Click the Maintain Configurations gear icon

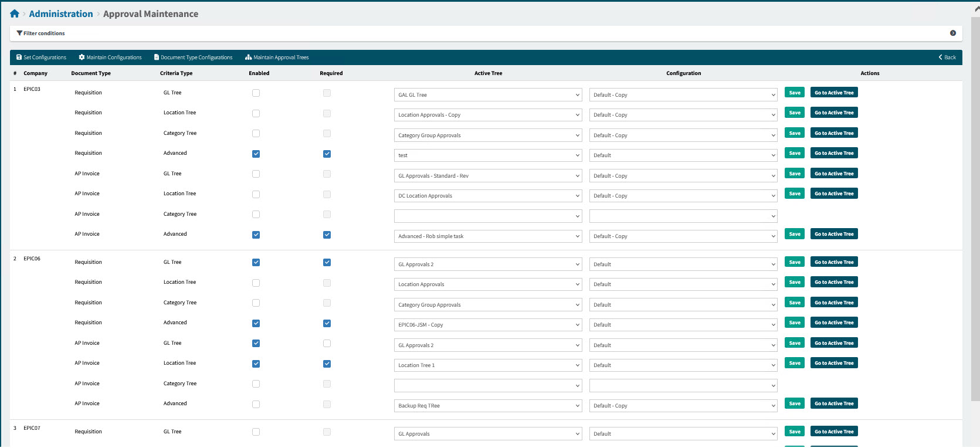tap(82, 57)
